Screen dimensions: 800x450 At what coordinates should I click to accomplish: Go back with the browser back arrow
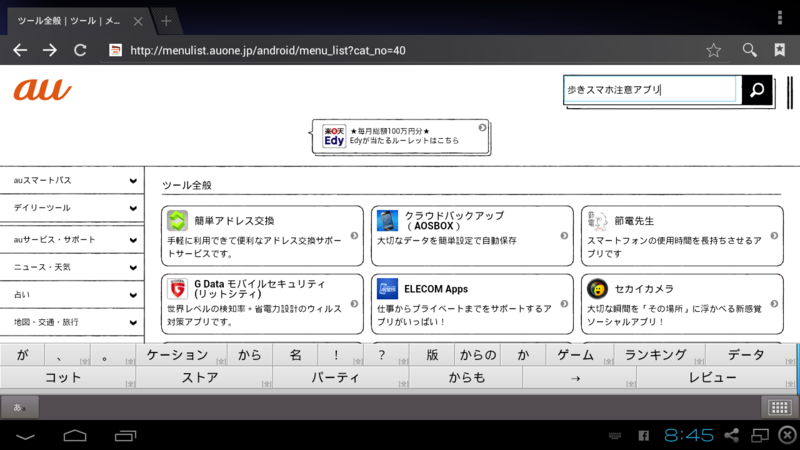pyautogui.click(x=20, y=50)
